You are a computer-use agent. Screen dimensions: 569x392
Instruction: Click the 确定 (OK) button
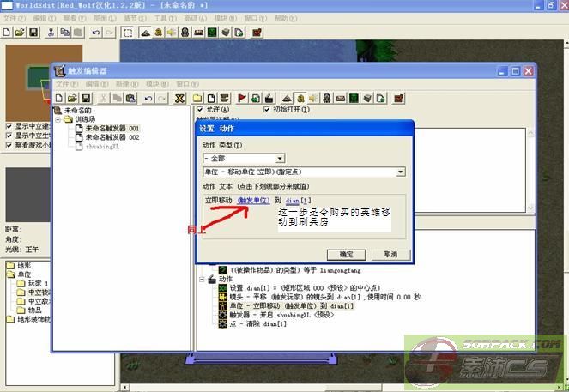346,254
